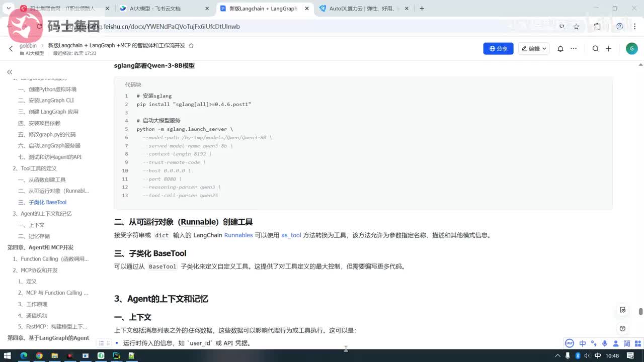Viewport: 644px width, 362px height.
Task: Jump to 二、安装LangGraph CLI in outline
Action: (x=46, y=101)
